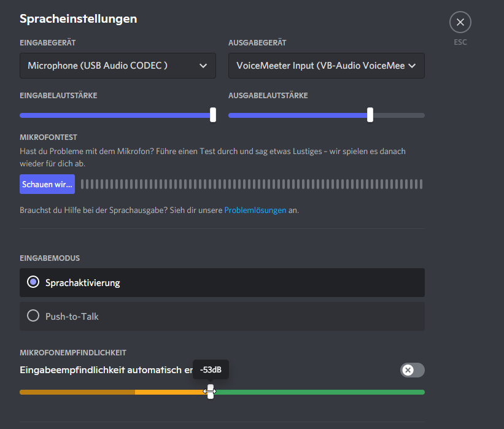This screenshot has width=504, height=429.
Task: Click the ESC label under close button
Action: 460,42
